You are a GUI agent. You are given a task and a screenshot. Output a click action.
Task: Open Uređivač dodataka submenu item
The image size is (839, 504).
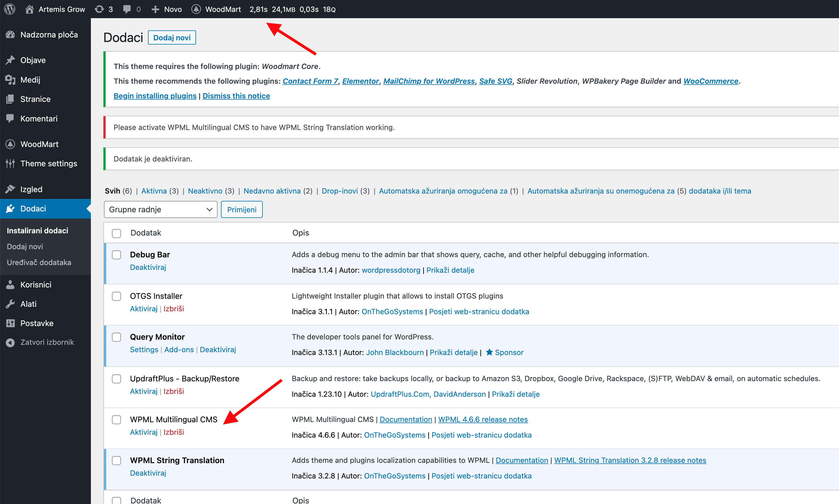[39, 262]
